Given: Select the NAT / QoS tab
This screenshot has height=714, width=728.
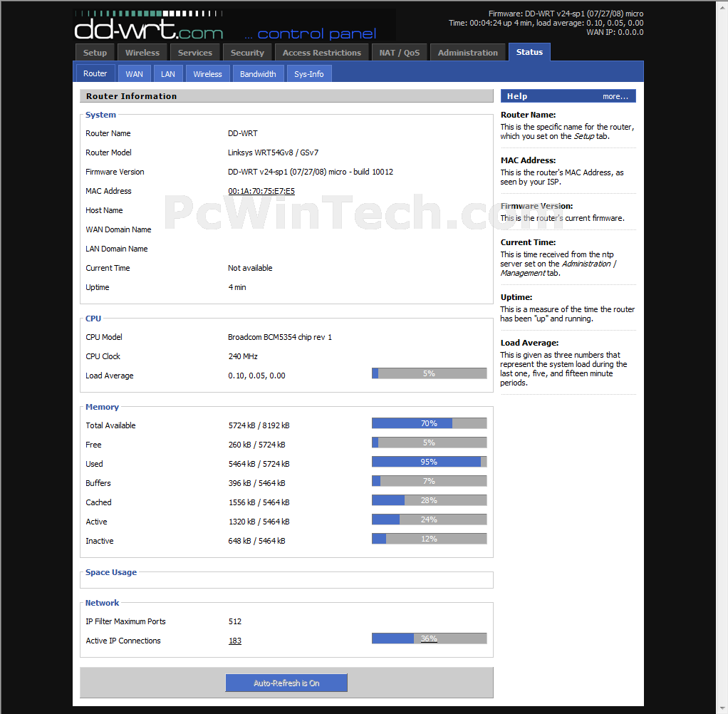Looking at the screenshot, I should tap(400, 53).
